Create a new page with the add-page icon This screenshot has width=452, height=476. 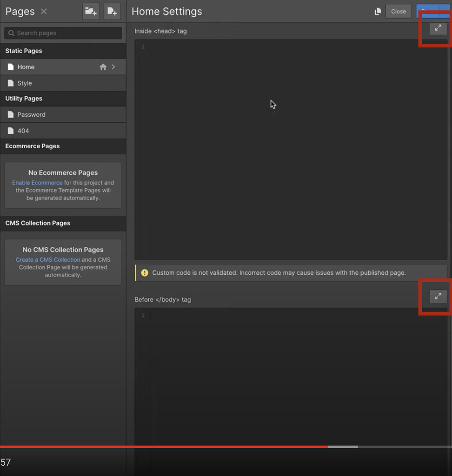pyautogui.click(x=112, y=11)
